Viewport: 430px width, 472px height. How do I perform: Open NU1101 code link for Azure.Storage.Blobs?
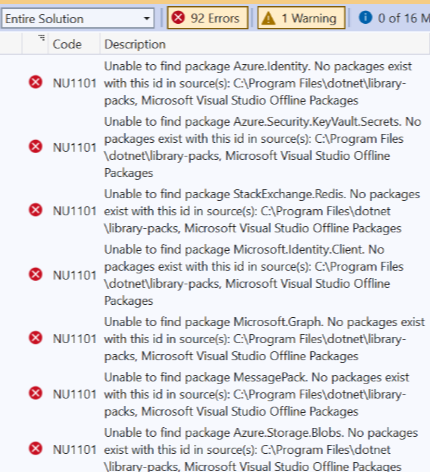click(x=75, y=450)
